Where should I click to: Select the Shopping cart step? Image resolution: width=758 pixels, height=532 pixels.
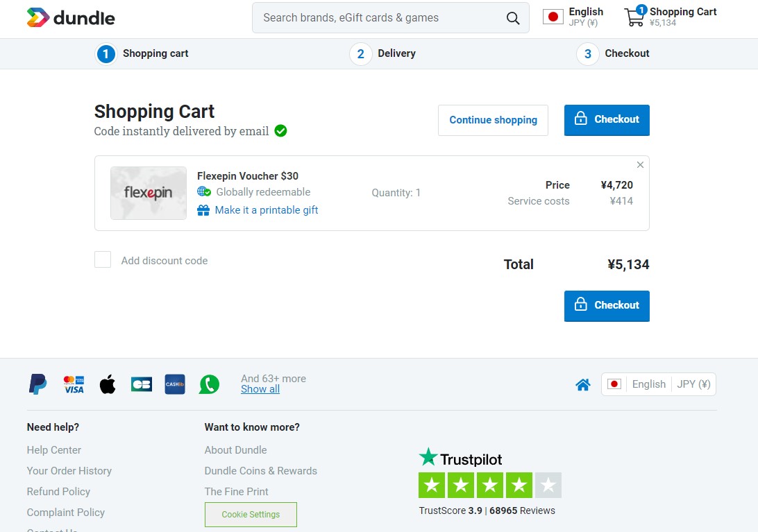click(x=142, y=53)
